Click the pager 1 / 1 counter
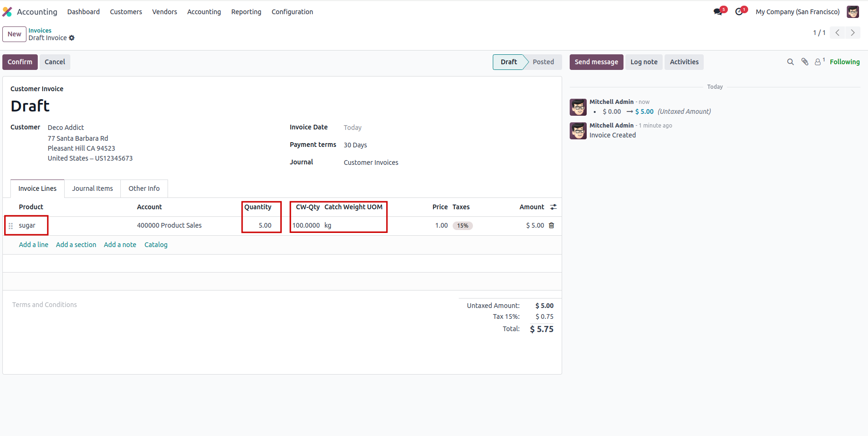This screenshot has height=436, width=868. coord(819,33)
